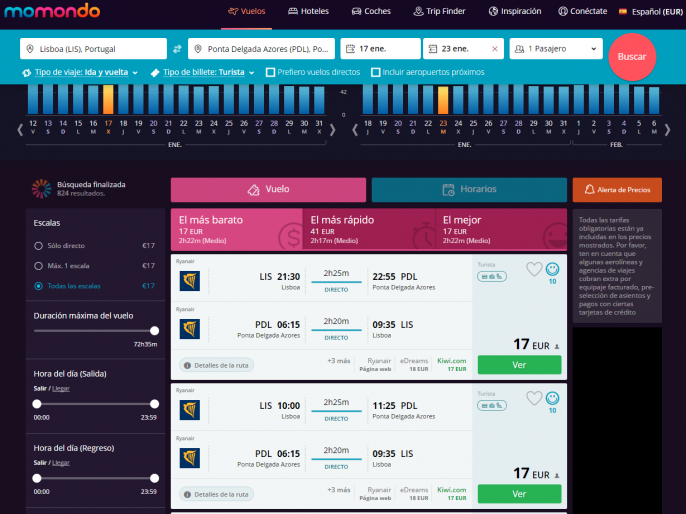
Task: Switch to the Horarios tab
Action: click(x=469, y=189)
